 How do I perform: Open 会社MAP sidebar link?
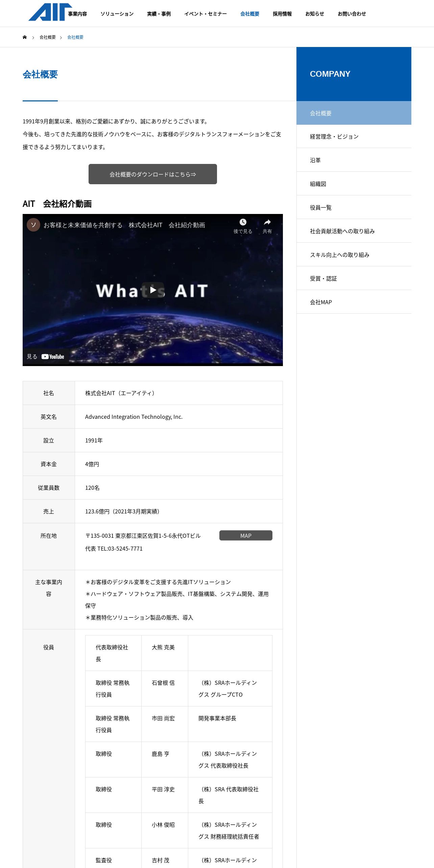click(x=354, y=302)
